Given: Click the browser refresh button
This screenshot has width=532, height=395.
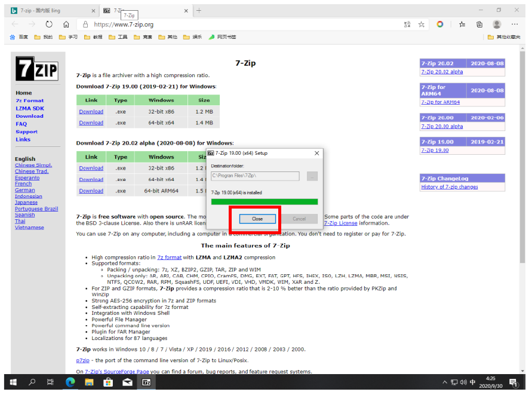Looking at the screenshot, I should (49, 25).
